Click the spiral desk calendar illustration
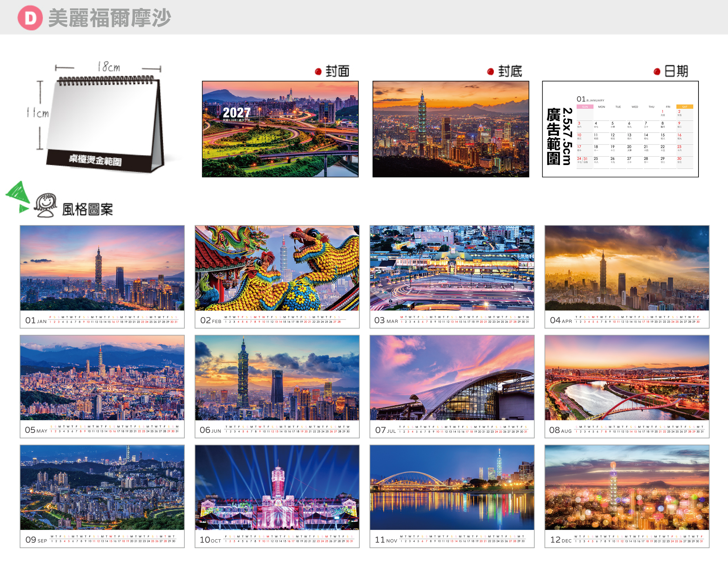The image size is (728, 564). coord(105,123)
